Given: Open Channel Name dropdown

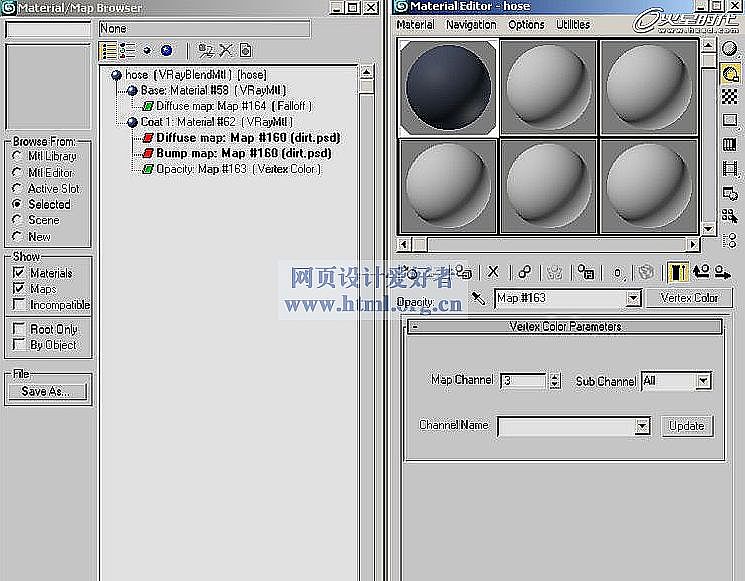Looking at the screenshot, I should (642, 426).
